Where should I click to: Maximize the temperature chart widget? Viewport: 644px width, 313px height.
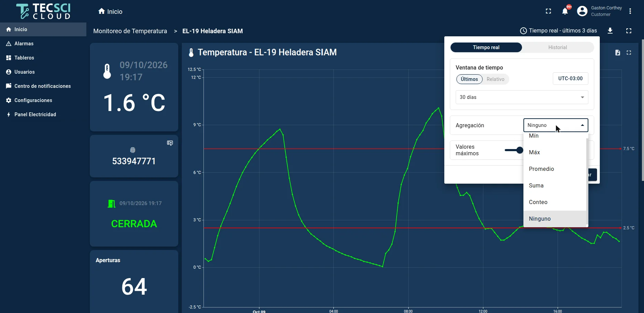(x=629, y=53)
